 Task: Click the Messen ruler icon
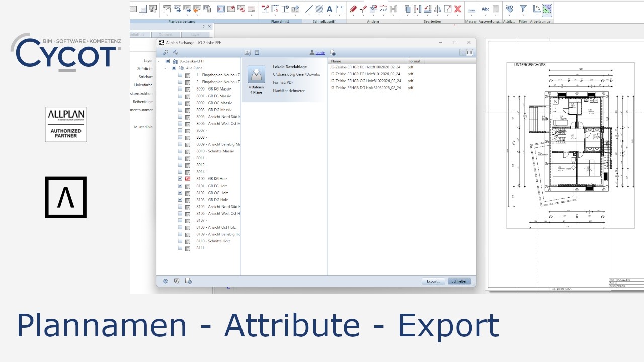[471, 10]
